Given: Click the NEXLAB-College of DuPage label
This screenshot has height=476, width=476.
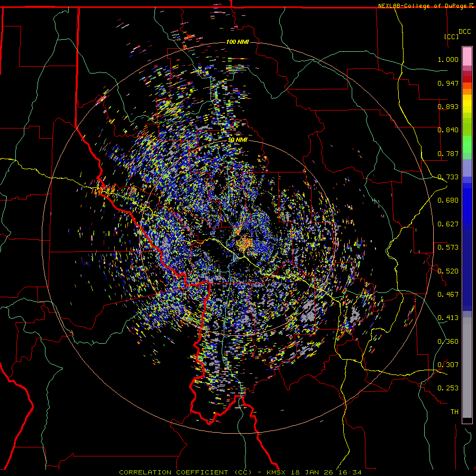Looking at the screenshot, I should pyautogui.click(x=423, y=6).
